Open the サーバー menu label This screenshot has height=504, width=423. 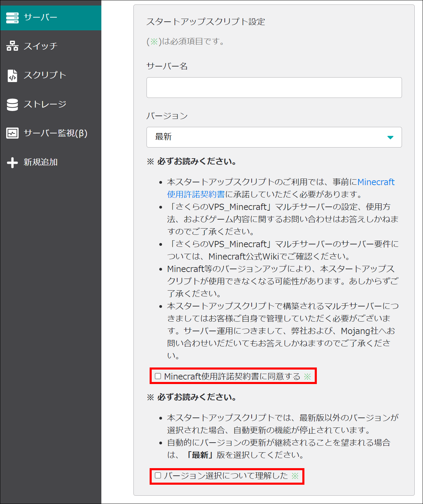click(x=40, y=17)
